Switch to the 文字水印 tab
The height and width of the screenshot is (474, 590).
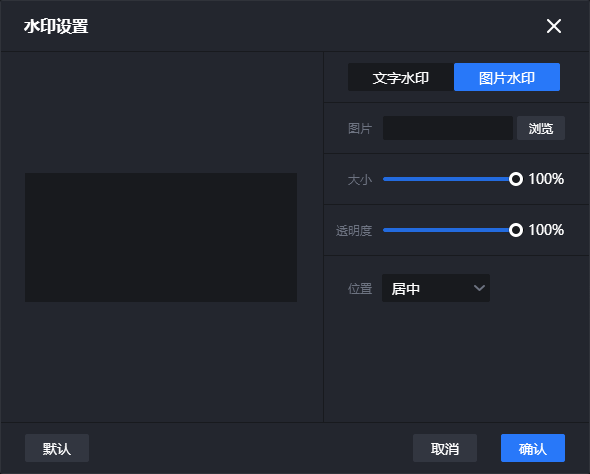pos(401,77)
